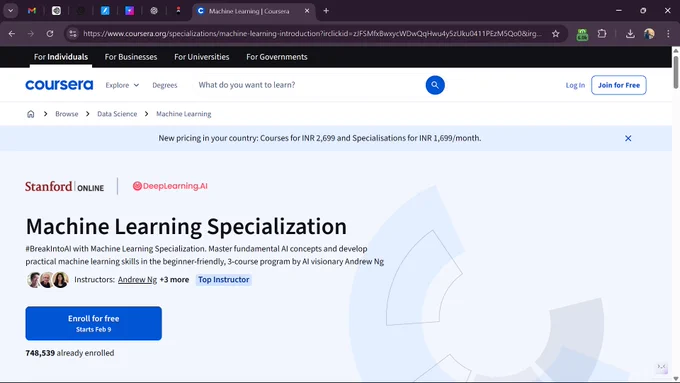This screenshot has height=383, width=680.
Task: Select the For Individuals tab
Action: tap(61, 57)
